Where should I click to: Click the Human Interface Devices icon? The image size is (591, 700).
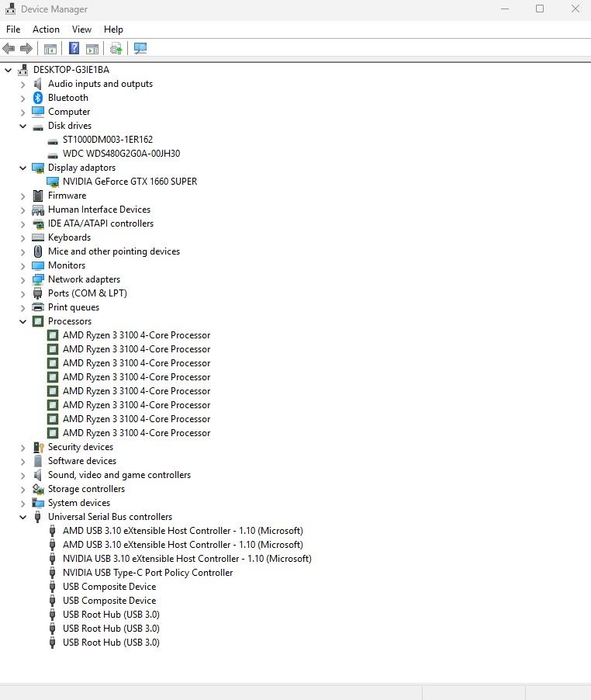pyautogui.click(x=38, y=210)
